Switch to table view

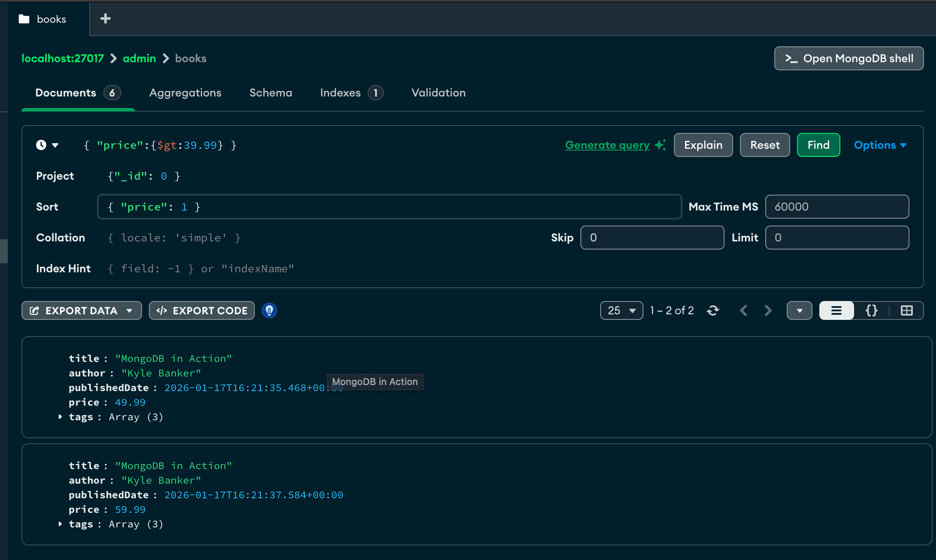(x=906, y=310)
